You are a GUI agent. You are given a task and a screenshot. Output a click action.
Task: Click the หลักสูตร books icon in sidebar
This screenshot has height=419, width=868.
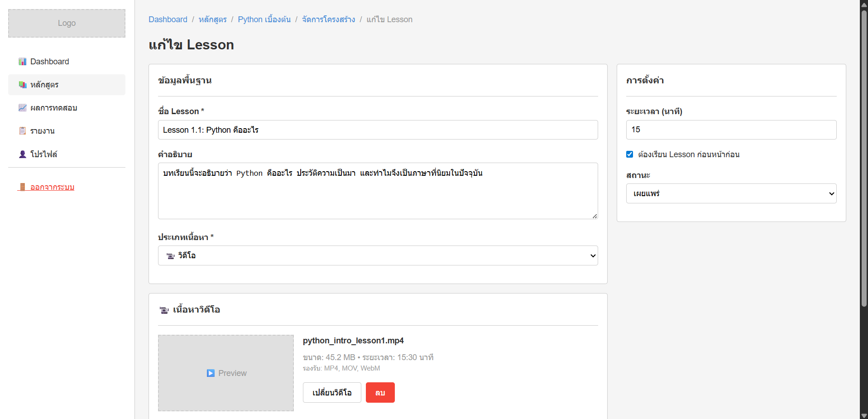[x=22, y=85]
